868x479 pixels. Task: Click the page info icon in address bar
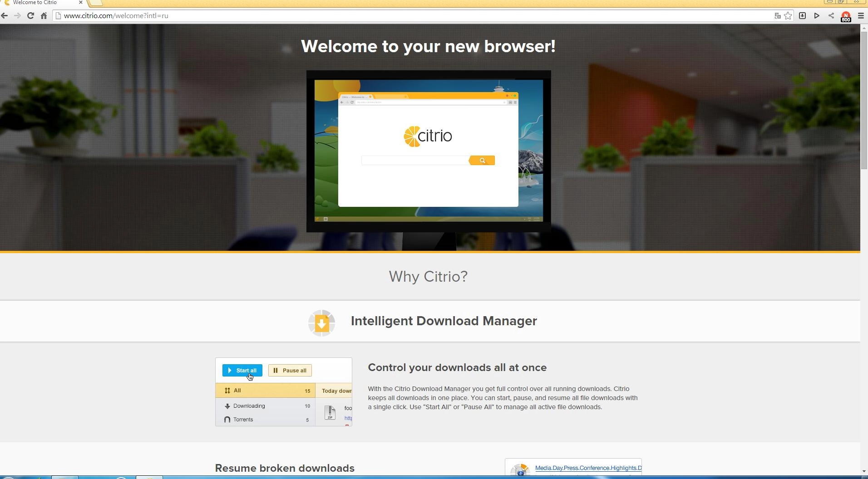click(58, 16)
